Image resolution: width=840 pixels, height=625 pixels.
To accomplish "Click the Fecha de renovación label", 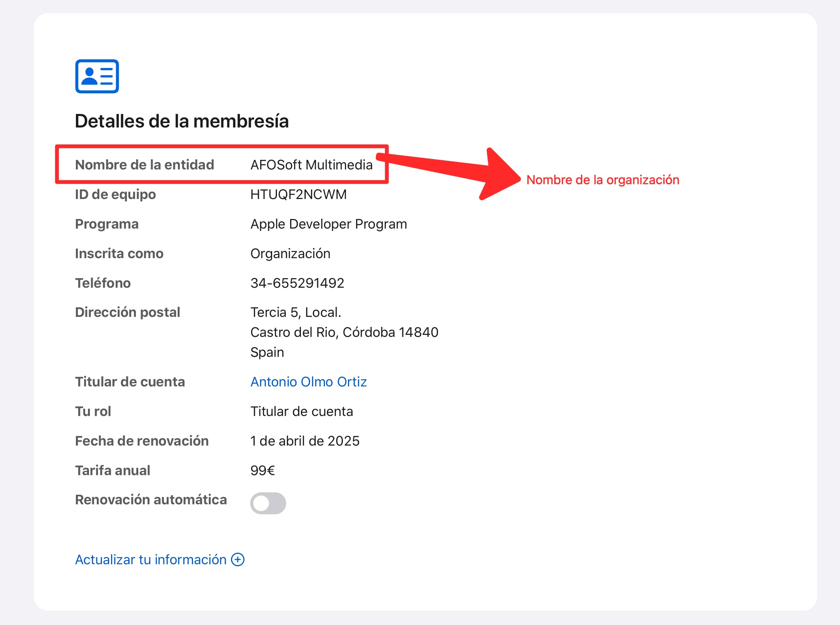I will tap(142, 441).
